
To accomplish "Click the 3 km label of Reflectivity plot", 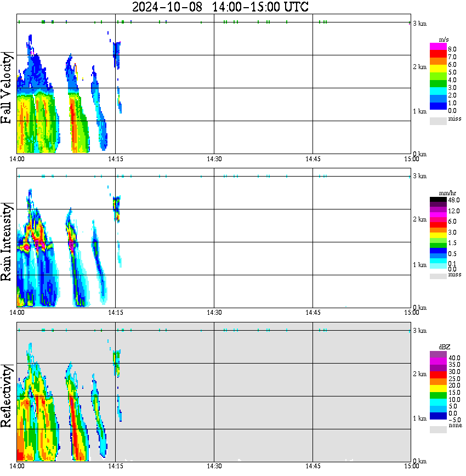I will pos(419,331).
